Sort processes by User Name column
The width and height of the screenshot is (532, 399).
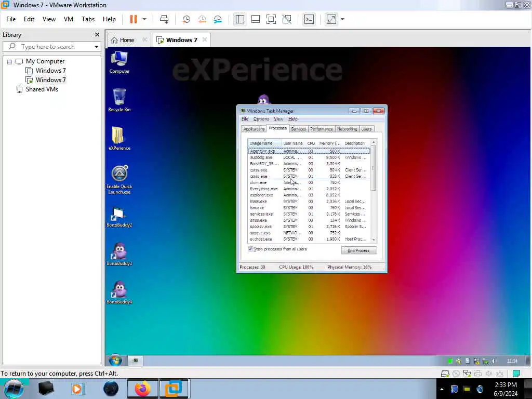click(293, 143)
